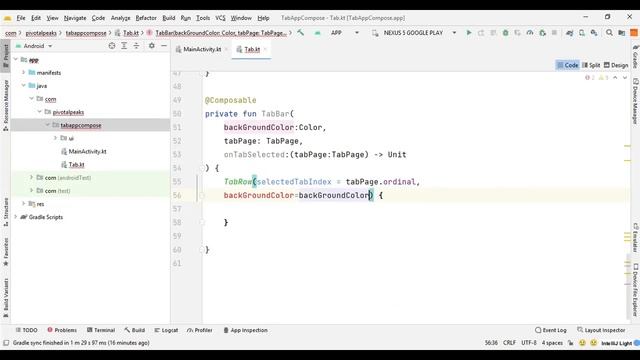The width and height of the screenshot is (640, 360).
Task: Open the Profiler tool window
Action: 200,330
